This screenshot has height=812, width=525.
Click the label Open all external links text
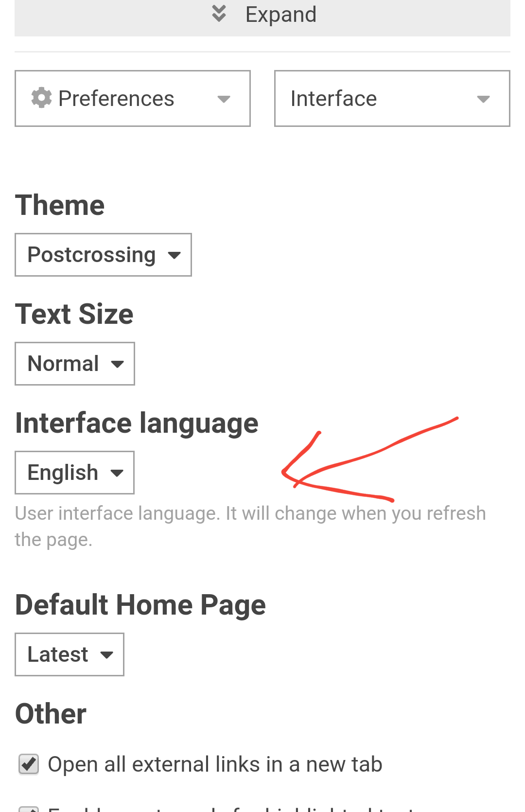click(x=215, y=764)
